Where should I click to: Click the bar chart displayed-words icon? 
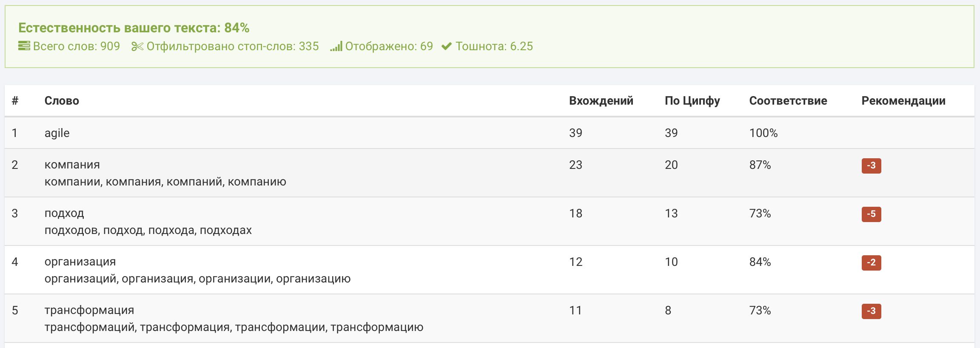point(336,46)
